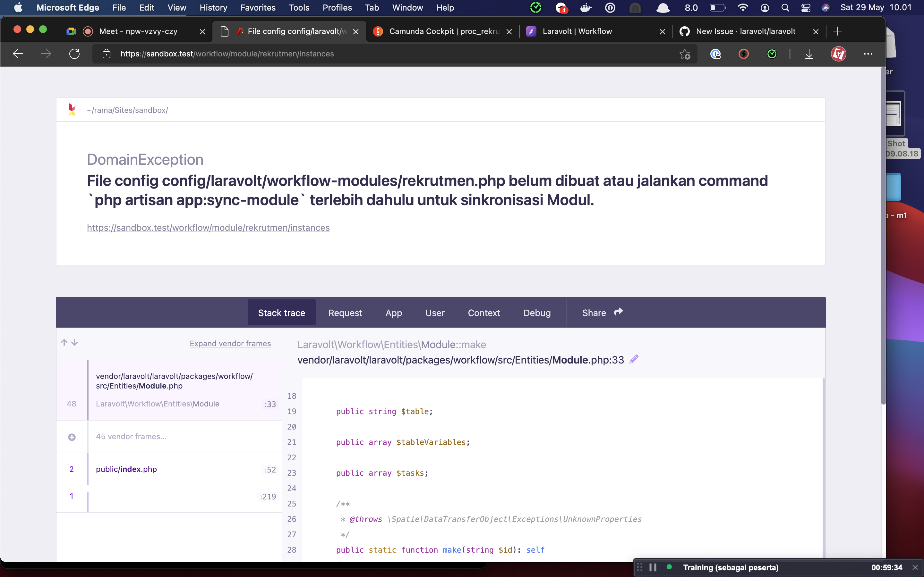
Task: Open browser Downloads
Action: pyautogui.click(x=809, y=54)
